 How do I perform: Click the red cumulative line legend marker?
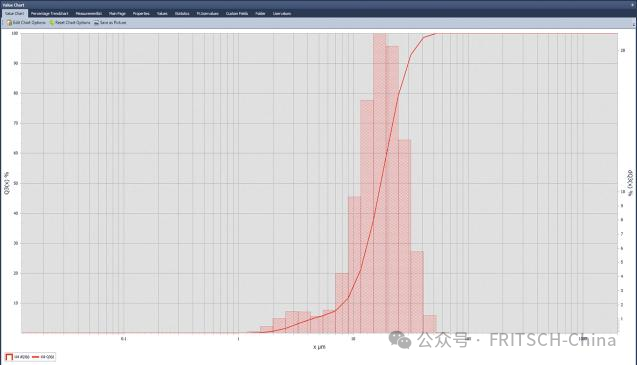click(35, 357)
